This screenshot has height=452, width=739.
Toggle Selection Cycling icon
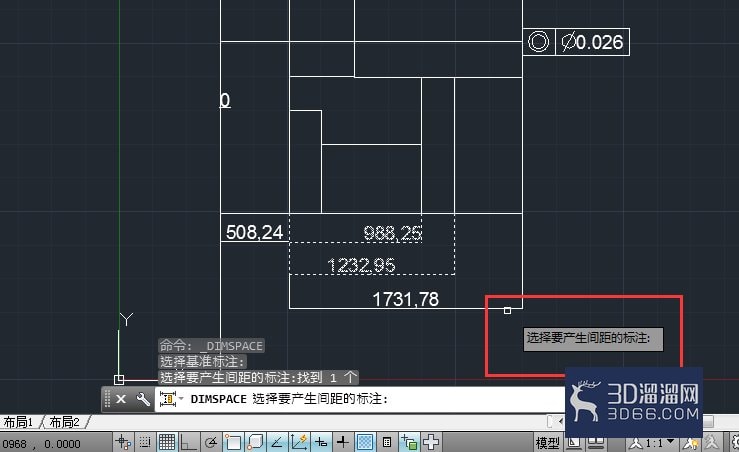tap(409, 443)
